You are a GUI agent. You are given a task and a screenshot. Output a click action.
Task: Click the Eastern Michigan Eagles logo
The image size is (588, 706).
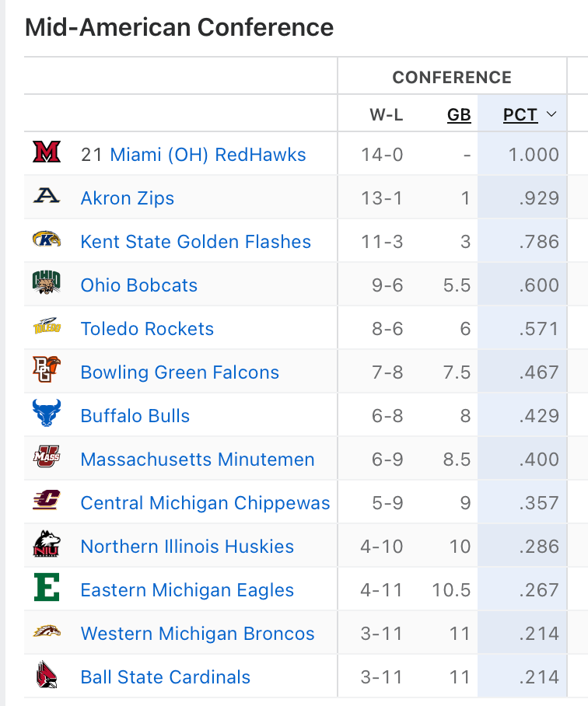click(x=47, y=589)
